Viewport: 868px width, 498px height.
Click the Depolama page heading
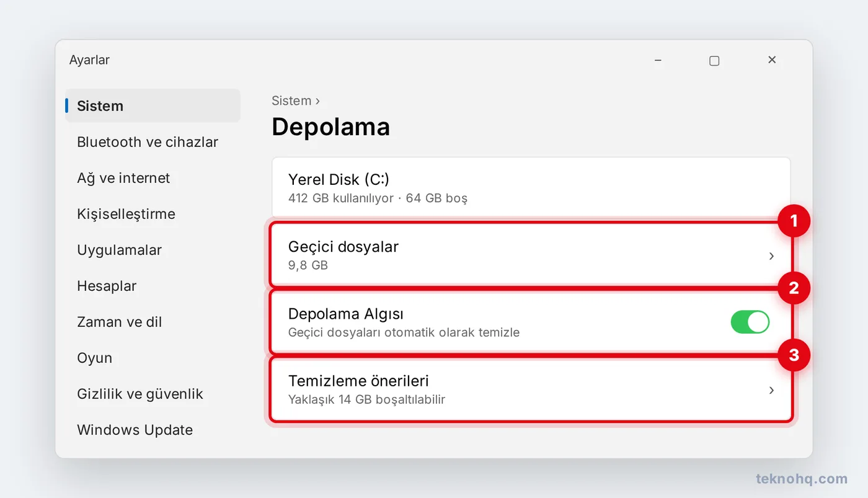click(x=331, y=127)
